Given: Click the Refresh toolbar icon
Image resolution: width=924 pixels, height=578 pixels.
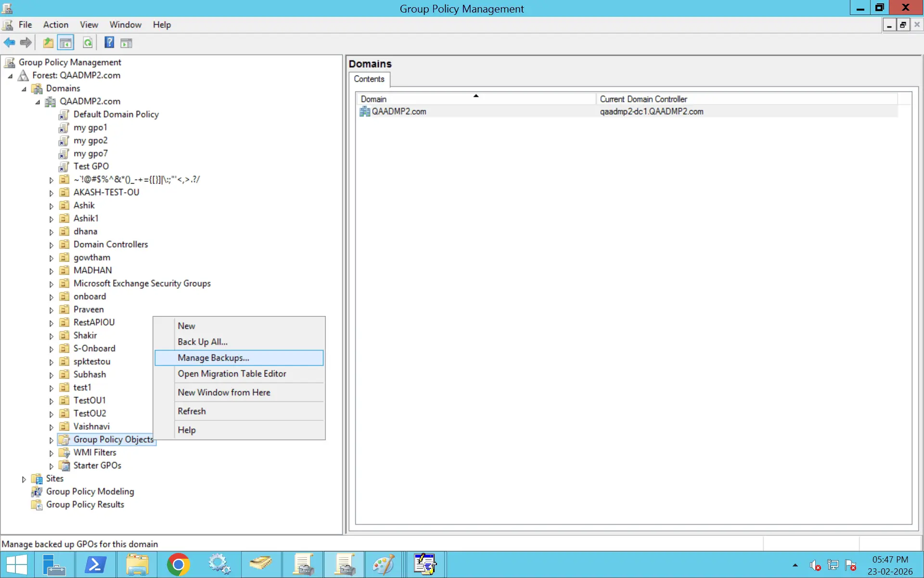Looking at the screenshot, I should coord(88,42).
